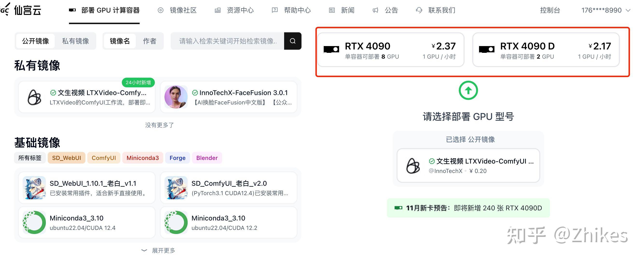Click the GPU card icon for RTX 4090 D
This screenshot has width=644, height=261.
pos(486,49)
